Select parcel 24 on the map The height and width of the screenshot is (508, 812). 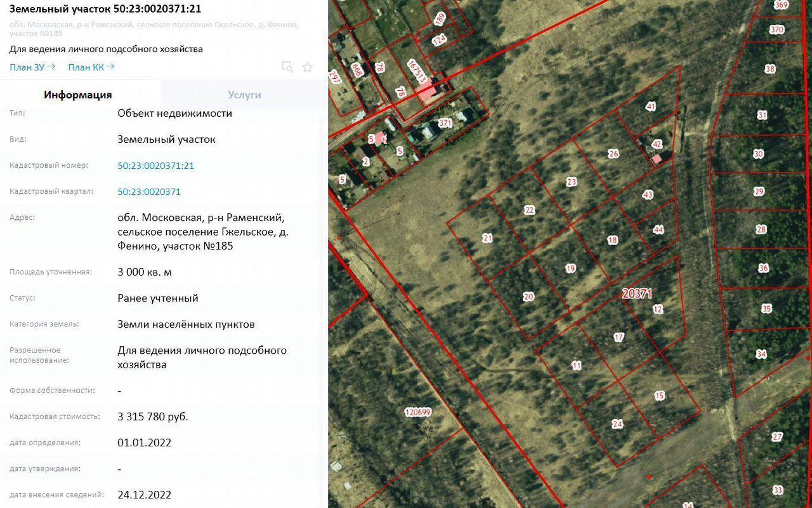pyautogui.click(x=617, y=424)
